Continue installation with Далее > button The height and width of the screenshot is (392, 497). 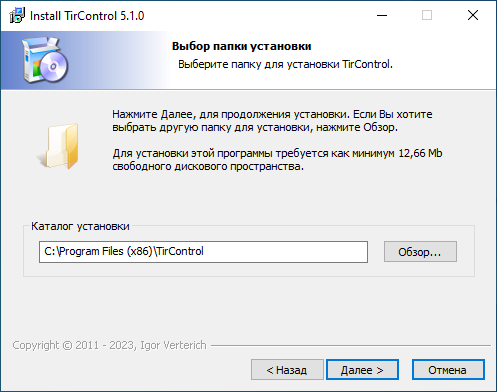(x=362, y=369)
